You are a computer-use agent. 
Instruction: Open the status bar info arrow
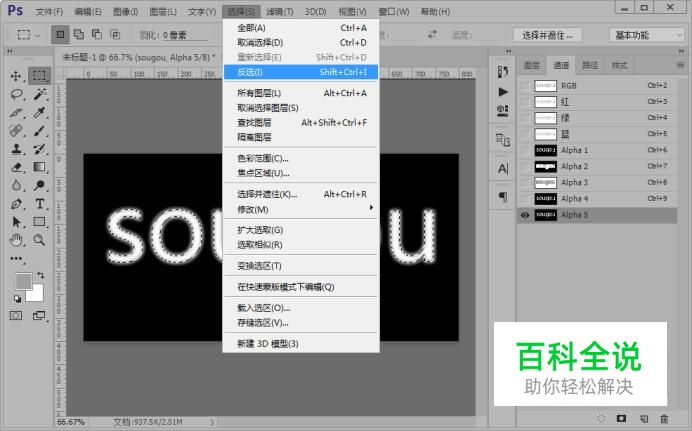(212, 422)
